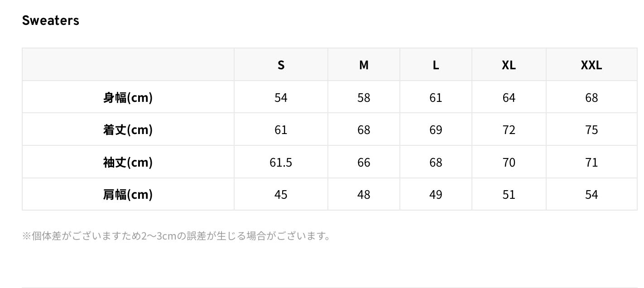Select the 袖丈(cm) row label
Image resolution: width=644 pixels, height=288 pixels.
[128, 162]
